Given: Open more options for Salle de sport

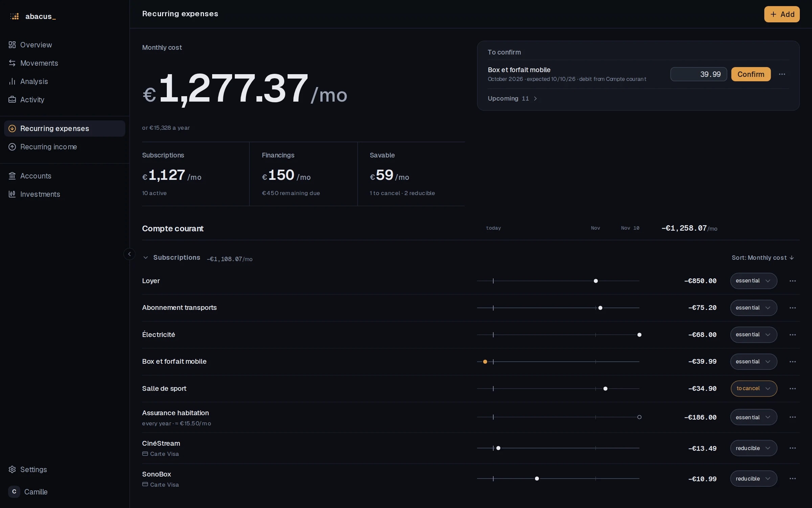Looking at the screenshot, I should (x=792, y=388).
